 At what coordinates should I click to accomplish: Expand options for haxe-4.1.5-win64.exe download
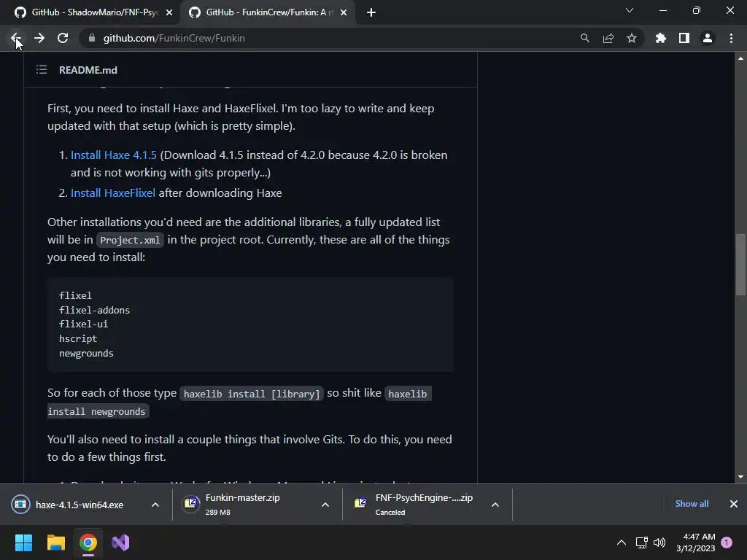[155, 505]
